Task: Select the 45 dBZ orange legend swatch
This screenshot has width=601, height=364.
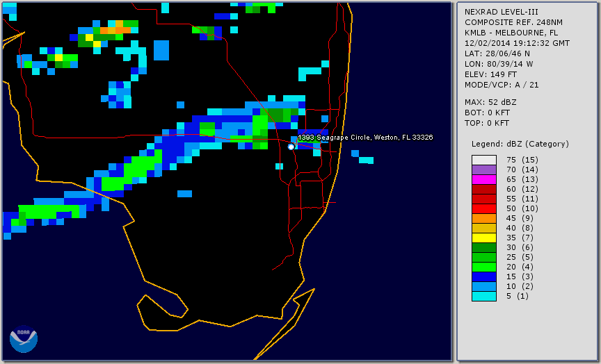Action: click(484, 219)
